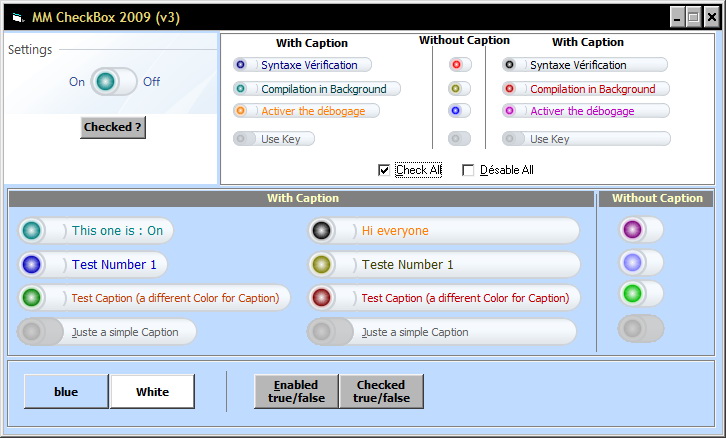Click the 'Checked ?' button
The image size is (726, 438).
click(113, 127)
